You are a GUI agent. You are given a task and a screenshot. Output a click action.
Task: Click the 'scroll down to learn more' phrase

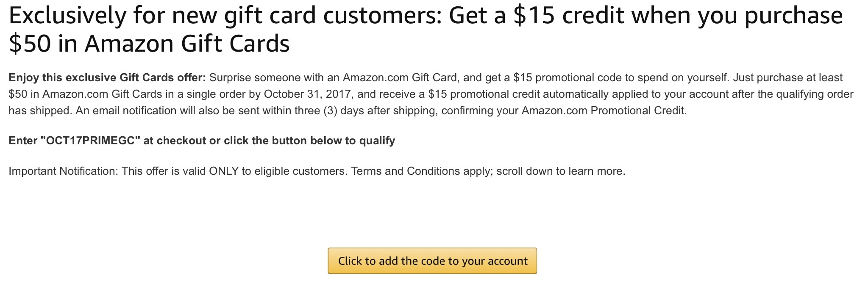pyautogui.click(x=560, y=171)
